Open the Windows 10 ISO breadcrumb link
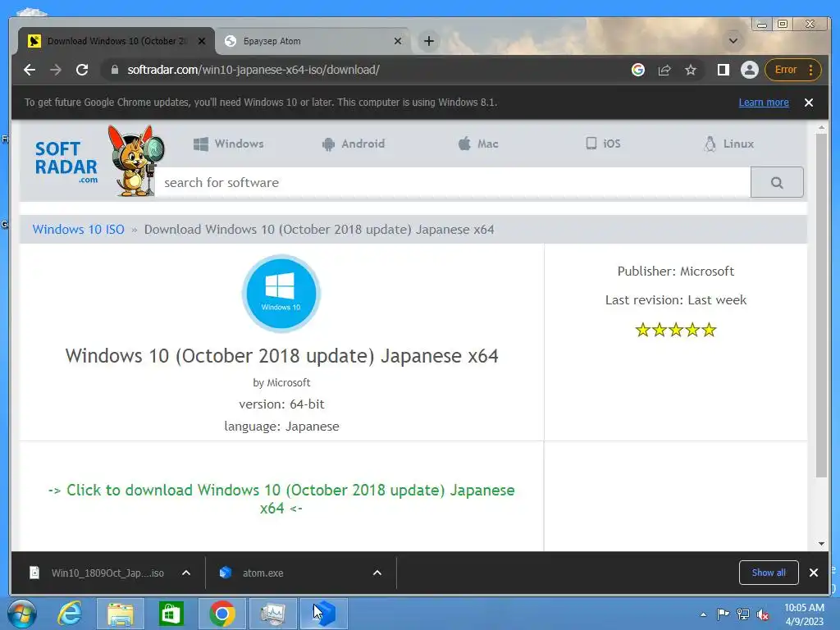The height and width of the screenshot is (630, 840). pyautogui.click(x=78, y=230)
